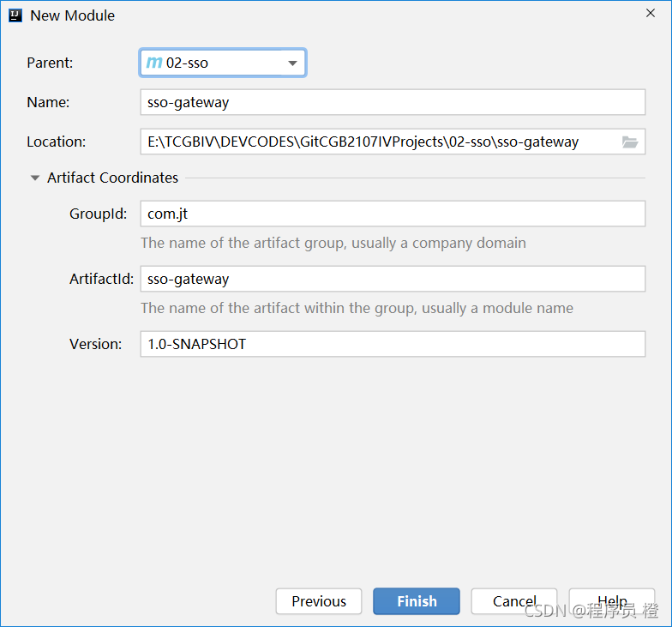Screen dimensions: 672x627
Task: Open Help for this dialog
Action: 612,600
